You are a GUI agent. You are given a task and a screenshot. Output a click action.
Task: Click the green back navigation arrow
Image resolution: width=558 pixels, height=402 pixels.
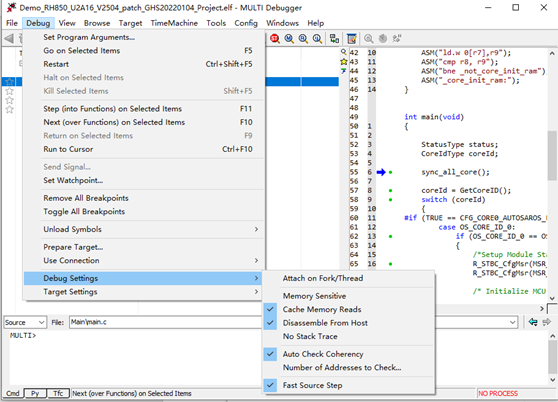(533, 322)
